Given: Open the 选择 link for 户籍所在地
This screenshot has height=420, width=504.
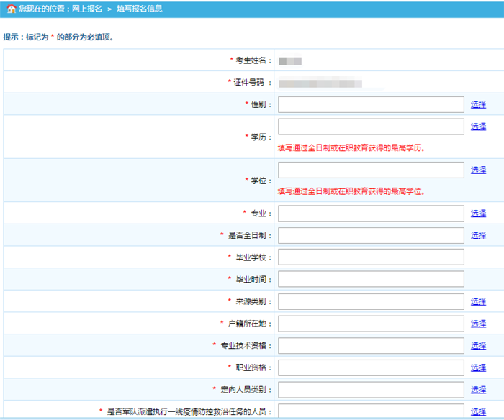Looking at the screenshot, I should [x=478, y=324].
